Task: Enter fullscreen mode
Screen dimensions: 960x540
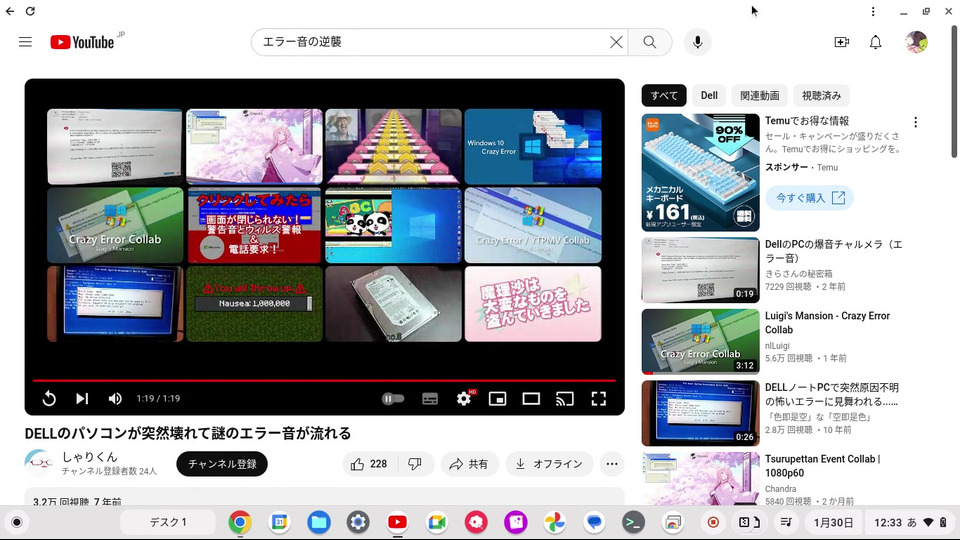Action: 598,399
